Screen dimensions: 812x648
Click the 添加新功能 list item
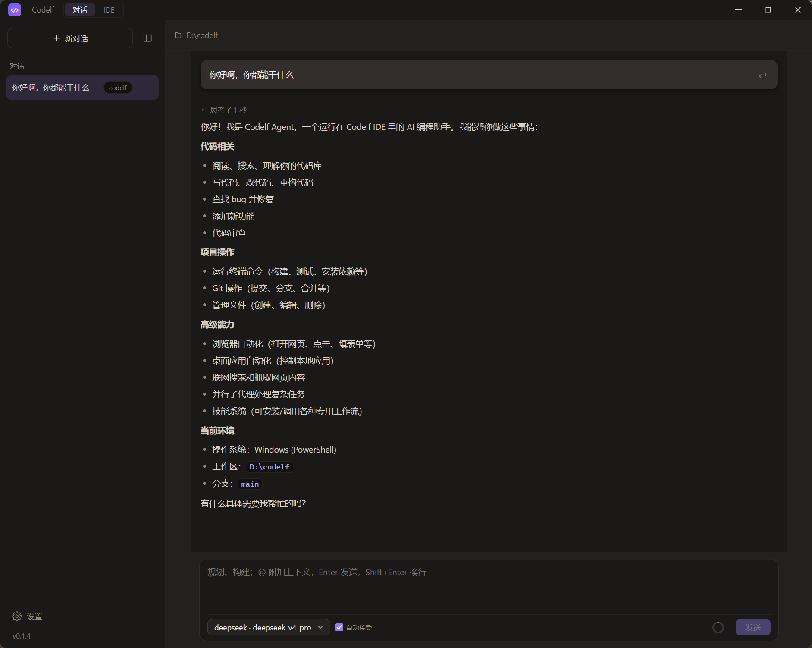click(233, 216)
